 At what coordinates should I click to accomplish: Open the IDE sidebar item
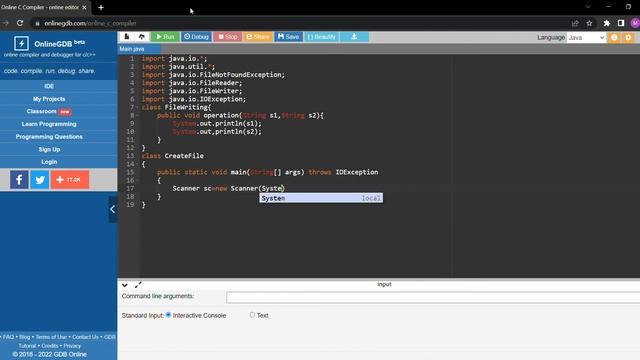pyautogui.click(x=49, y=86)
